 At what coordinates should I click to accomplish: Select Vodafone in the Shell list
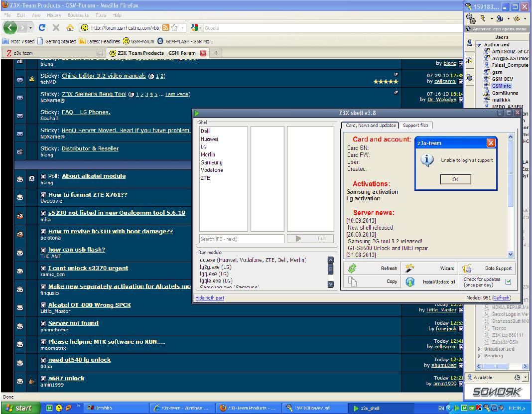click(x=212, y=170)
